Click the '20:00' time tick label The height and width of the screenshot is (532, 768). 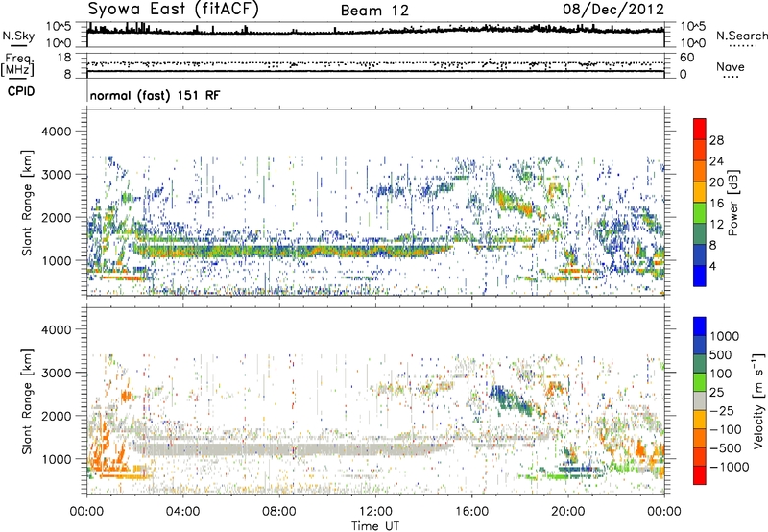pyautogui.click(x=567, y=512)
